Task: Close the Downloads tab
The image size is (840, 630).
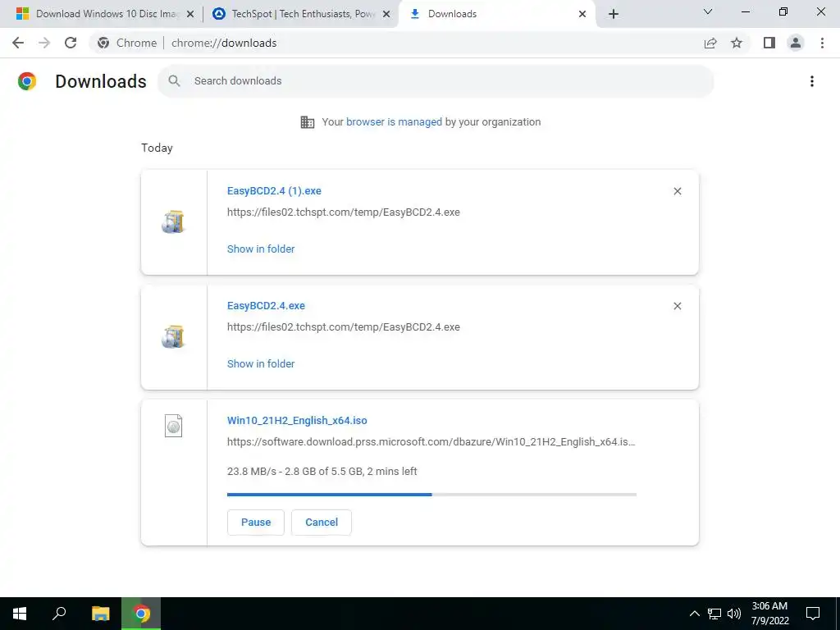Action: 582,14
